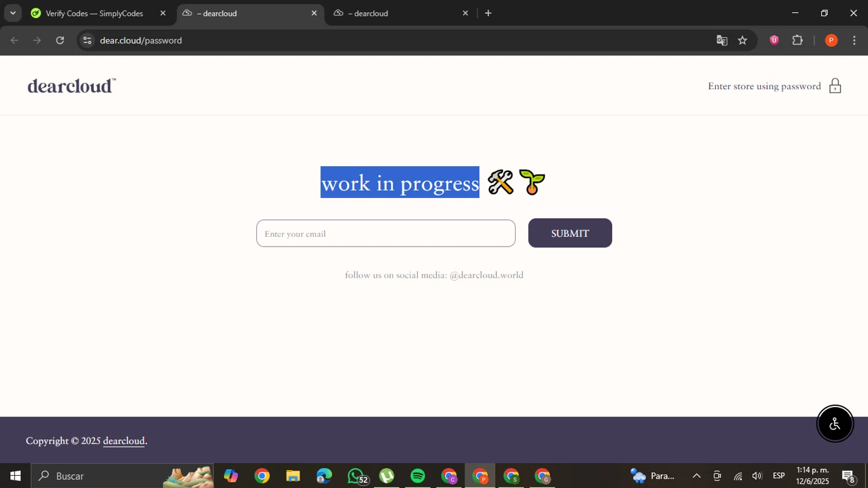Click the lock icon beside Enter store using password

coord(835,86)
